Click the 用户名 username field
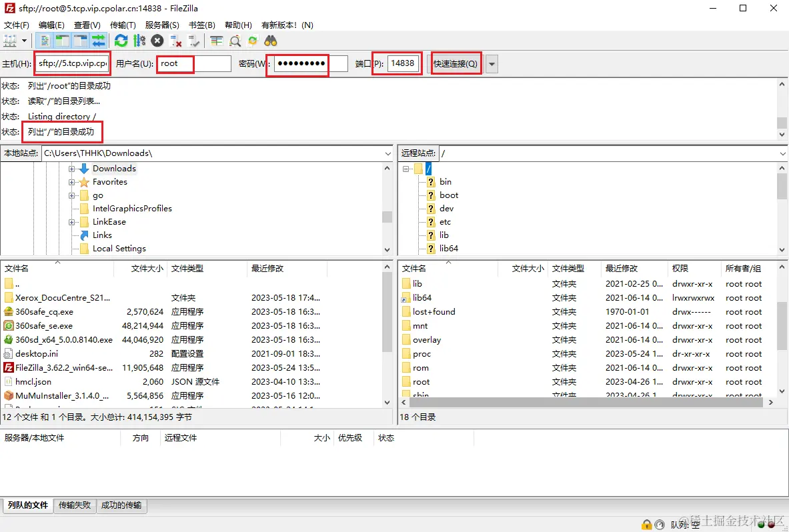 [x=193, y=63]
